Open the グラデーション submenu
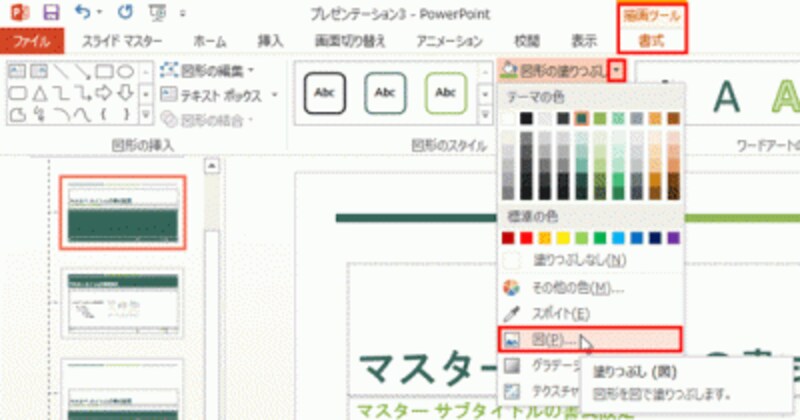800x420 pixels. point(540,365)
